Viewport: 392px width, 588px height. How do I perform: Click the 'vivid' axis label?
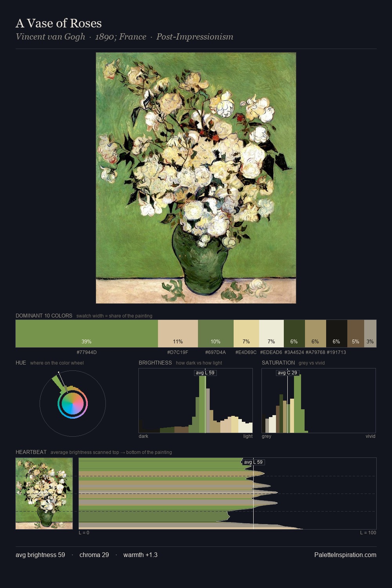point(370,436)
